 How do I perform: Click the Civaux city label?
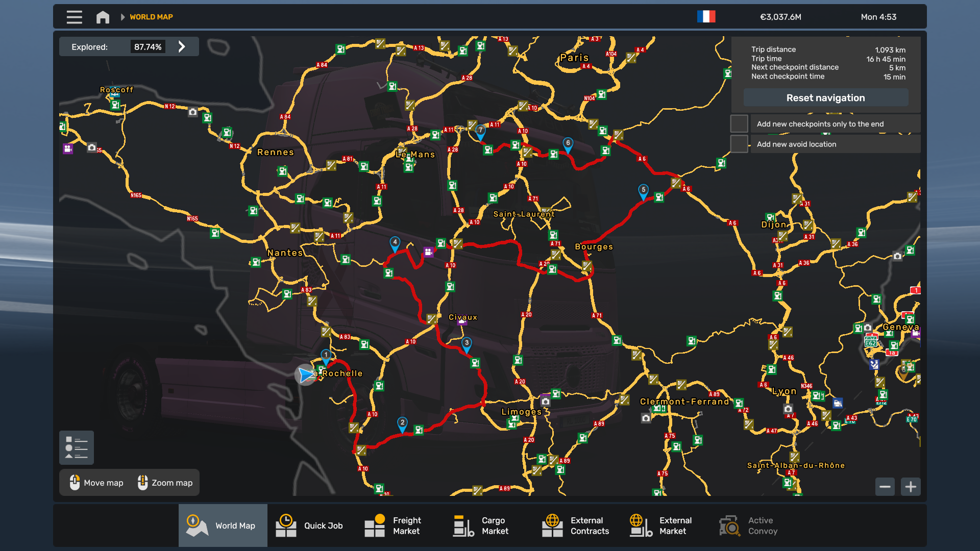click(463, 317)
